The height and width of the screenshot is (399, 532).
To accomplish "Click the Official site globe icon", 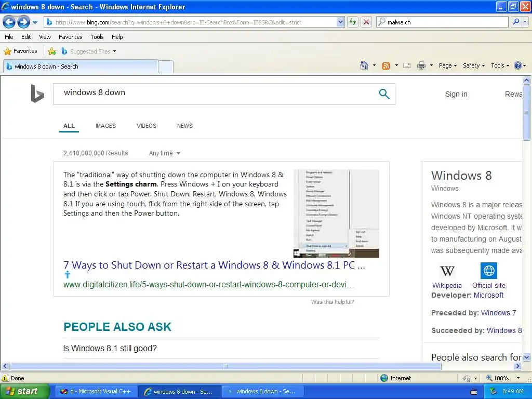I will (489, 271).
